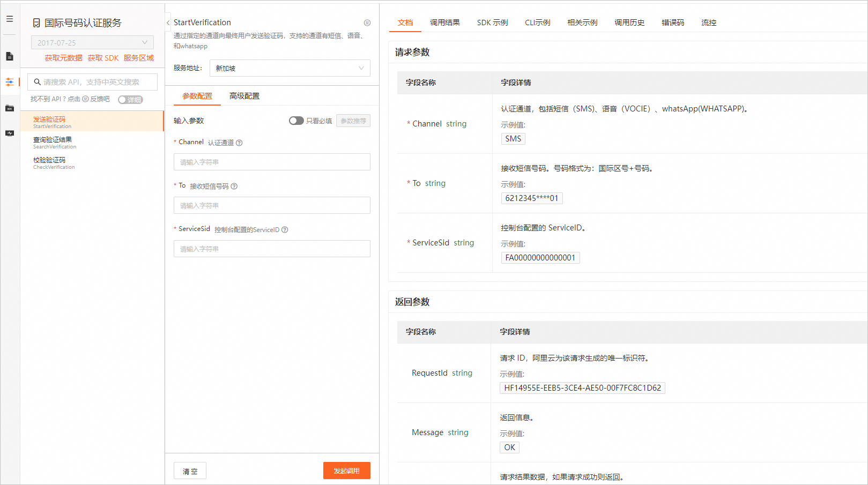Select the 参数配置 tab
This screenshot has height=485, width=868.
[x=197, y=96]
